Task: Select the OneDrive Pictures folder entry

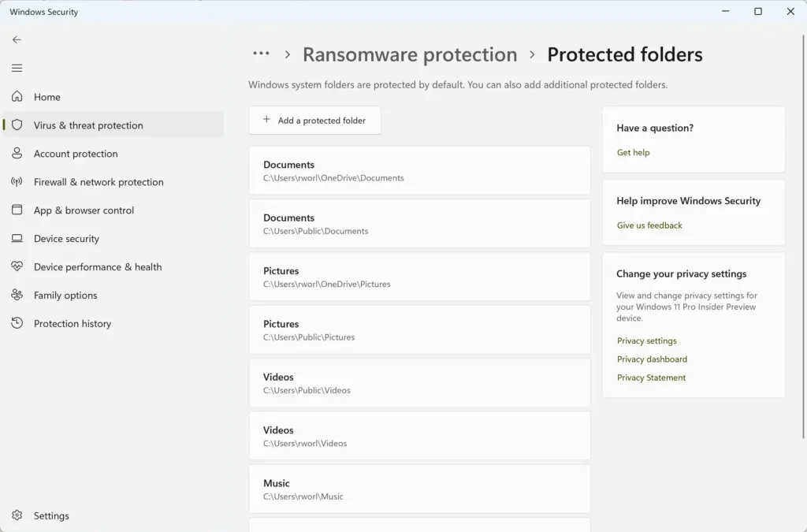Action: coord(419,277)
